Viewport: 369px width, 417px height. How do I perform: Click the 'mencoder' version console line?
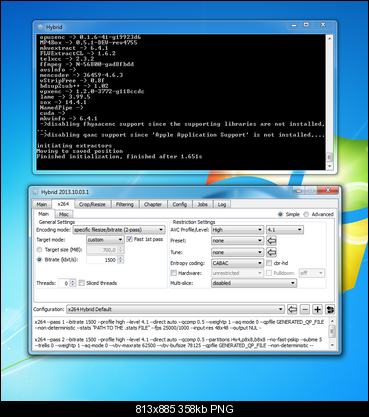[x=81, y=75]
